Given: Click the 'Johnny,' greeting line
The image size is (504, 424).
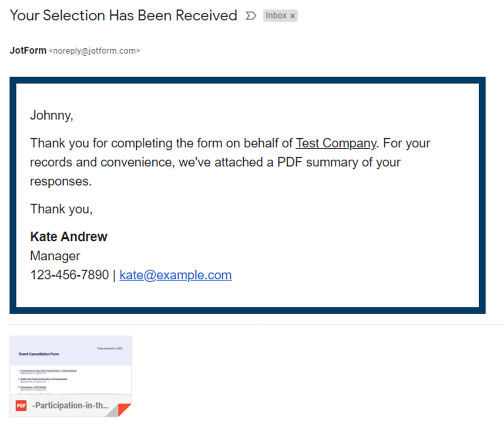Looking at the screenshot, I should (x=51, y=115).
